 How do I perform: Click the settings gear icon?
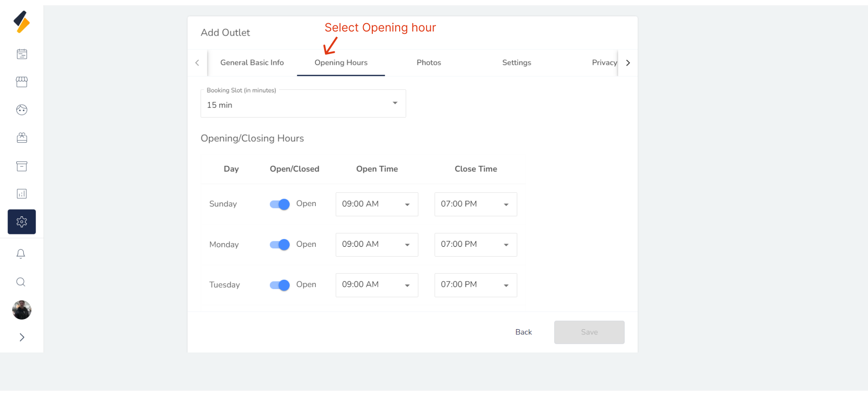pyautogui.click(x=22, y=222)
